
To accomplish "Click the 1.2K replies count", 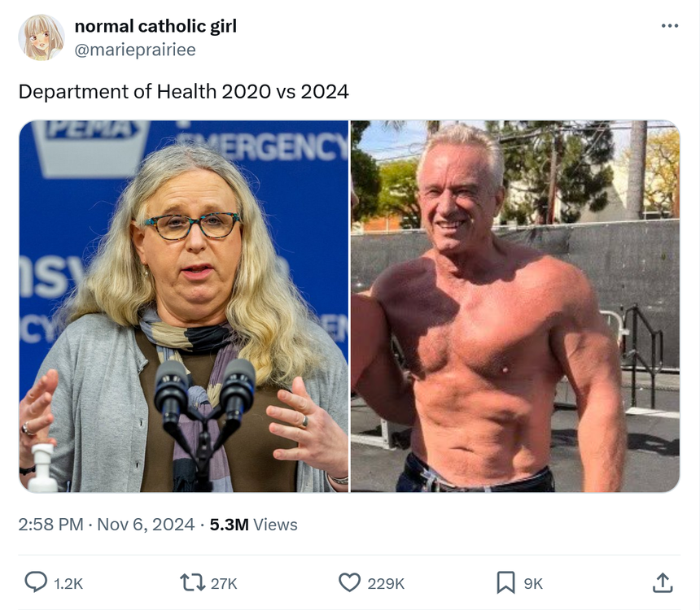I will pos(68,584).
